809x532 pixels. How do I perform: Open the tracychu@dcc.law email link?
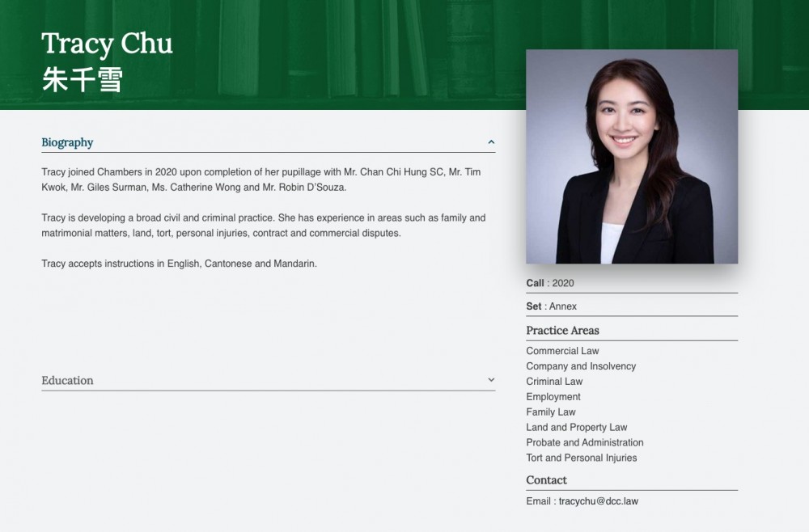tap(598, 501)
